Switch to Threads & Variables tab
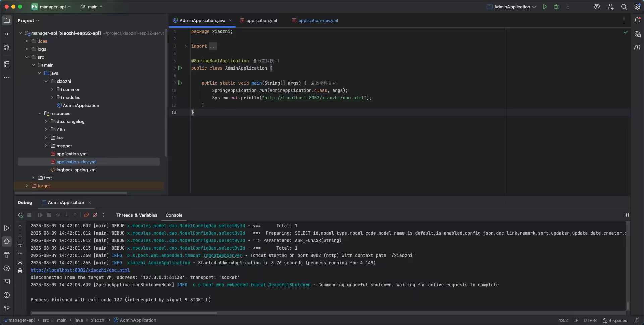The height and width of the screenshot is (325, 644). 137,215
